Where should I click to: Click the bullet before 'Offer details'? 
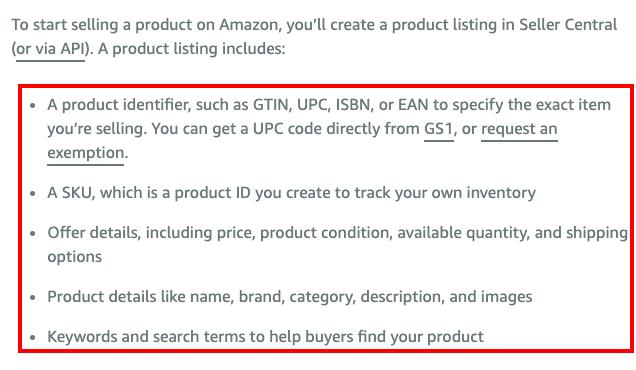33,233
